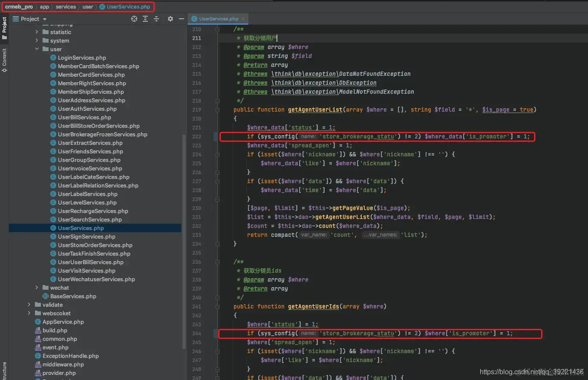Click getAgentUserIds function name in code

tap(313, 307)
